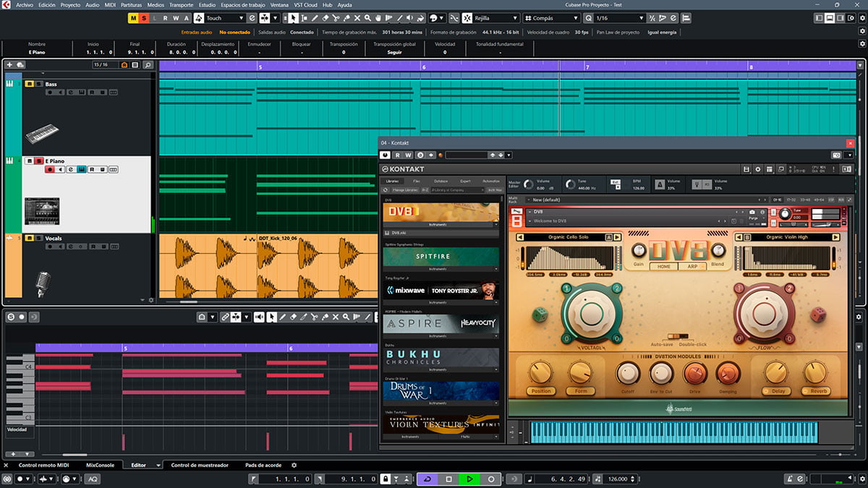This screenshot has width=868, height=488.
Task: Click the green dice on Voltage side
Action: 540,314
